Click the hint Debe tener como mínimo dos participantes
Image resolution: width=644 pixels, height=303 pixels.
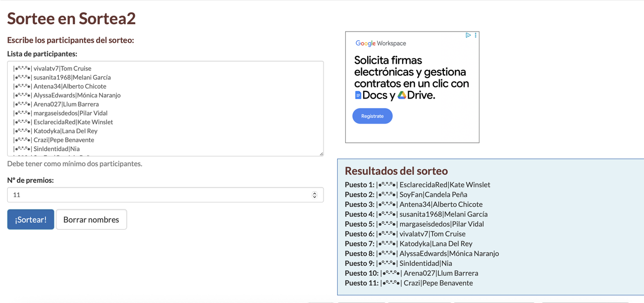[74, 164]
